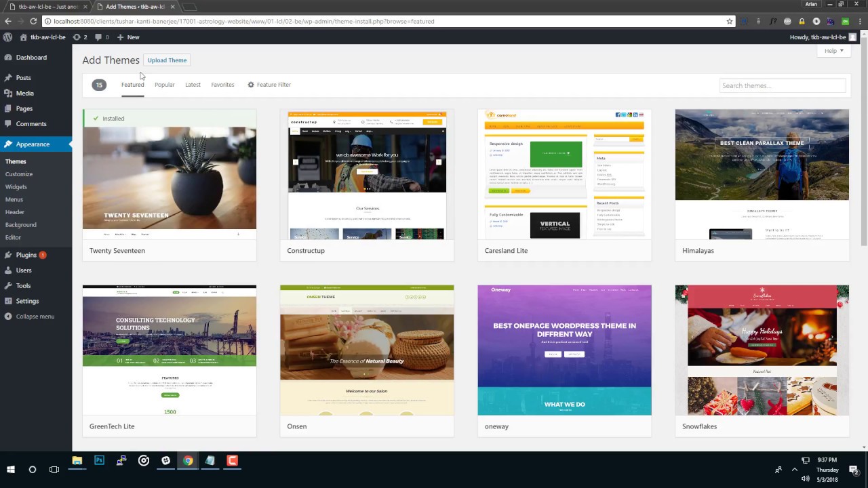Open Menus under Appearance
This screenshot has width=868, height=488.
pyautogui.click(x=14, y=200)
